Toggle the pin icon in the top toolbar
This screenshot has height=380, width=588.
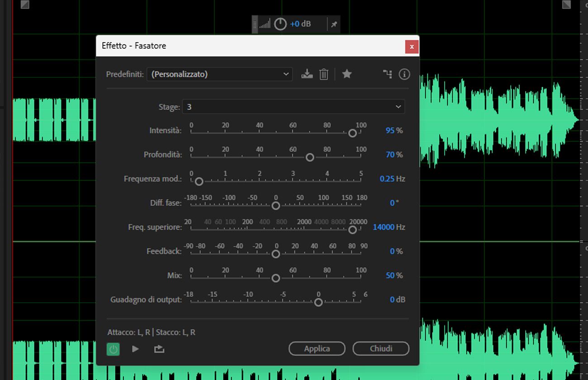[x=333, y=24]
